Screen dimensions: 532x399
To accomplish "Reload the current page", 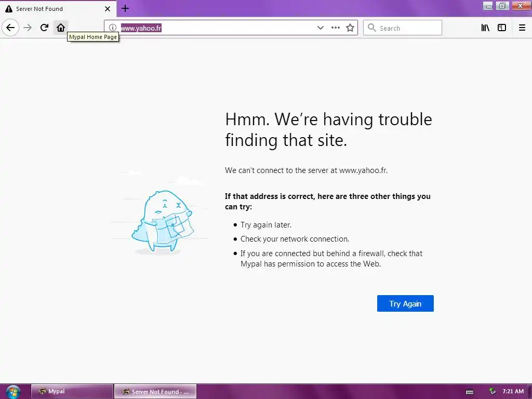I will point(44,28).
